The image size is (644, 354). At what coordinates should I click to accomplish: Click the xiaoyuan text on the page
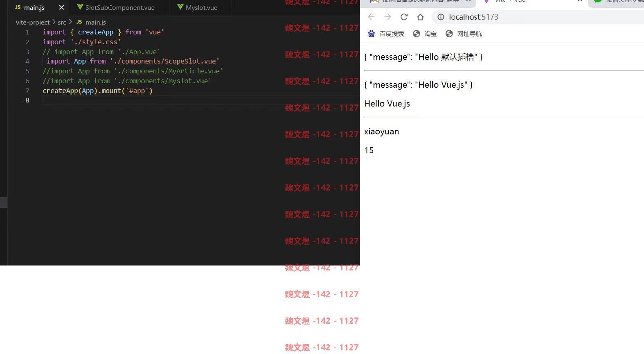pyautogui.click(x=381, y=132)
